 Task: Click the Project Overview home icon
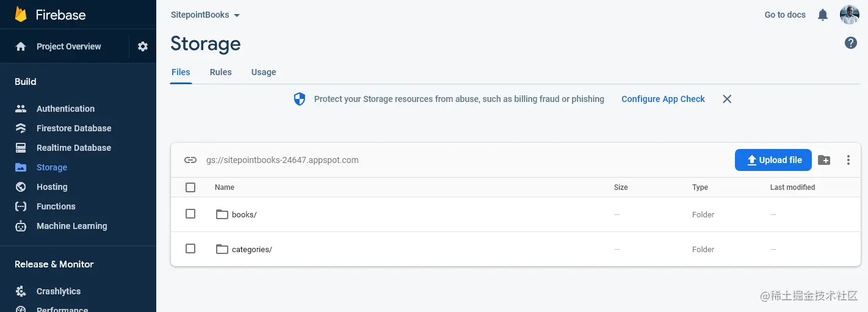21,46
